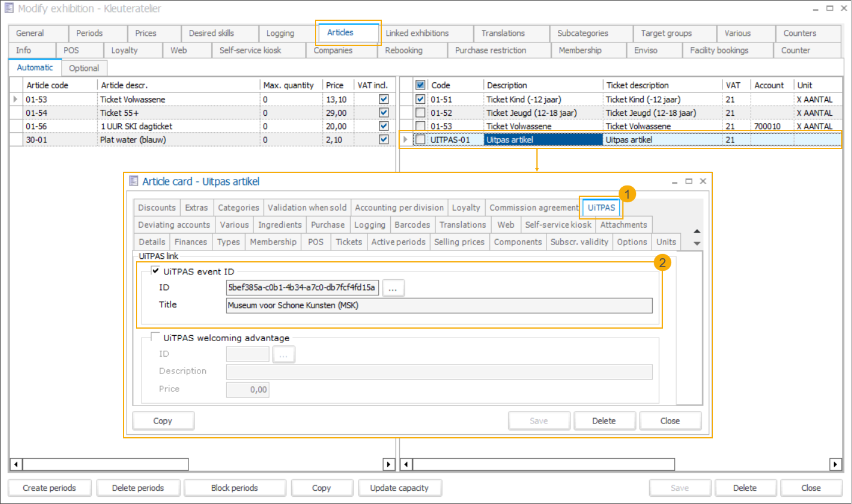This screenshot has width=852, height=504.
Task: Click Copy in the Article card
Action: pos(163,420)
